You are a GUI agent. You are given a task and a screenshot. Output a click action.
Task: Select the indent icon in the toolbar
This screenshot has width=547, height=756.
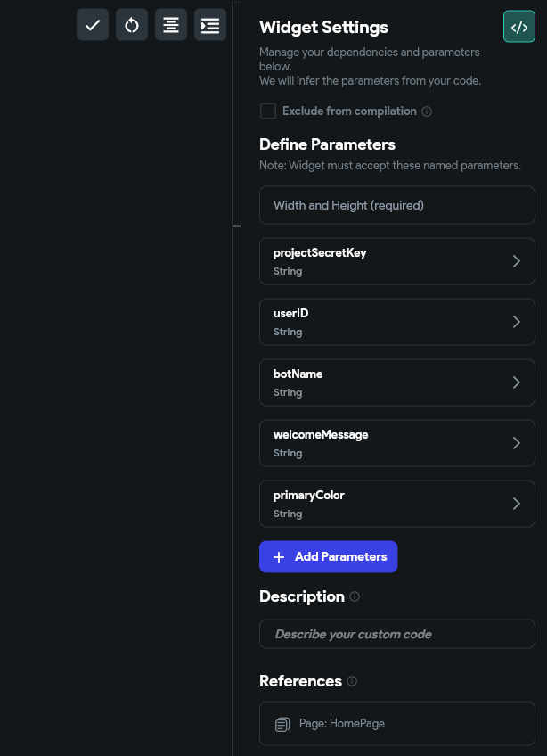tap(210, 25)
